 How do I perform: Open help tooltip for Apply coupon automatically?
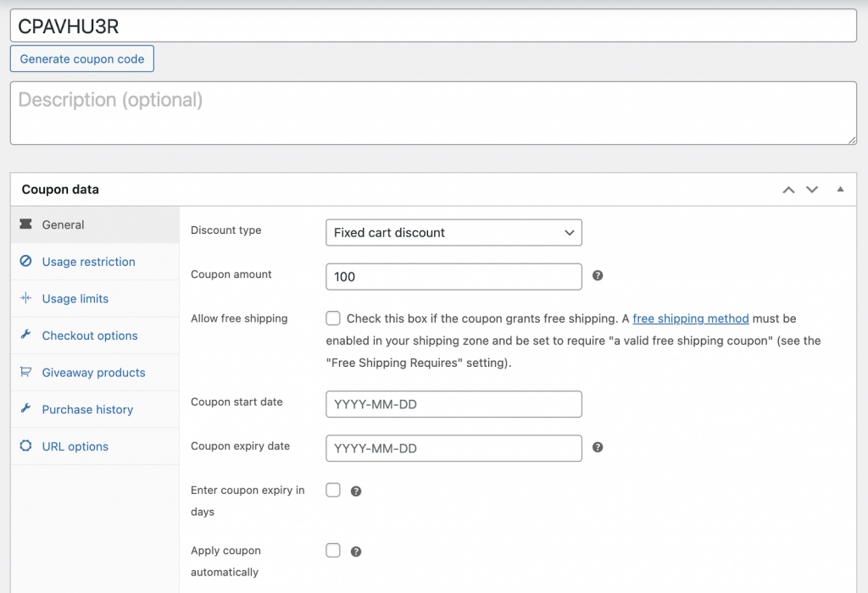(356, 551)
